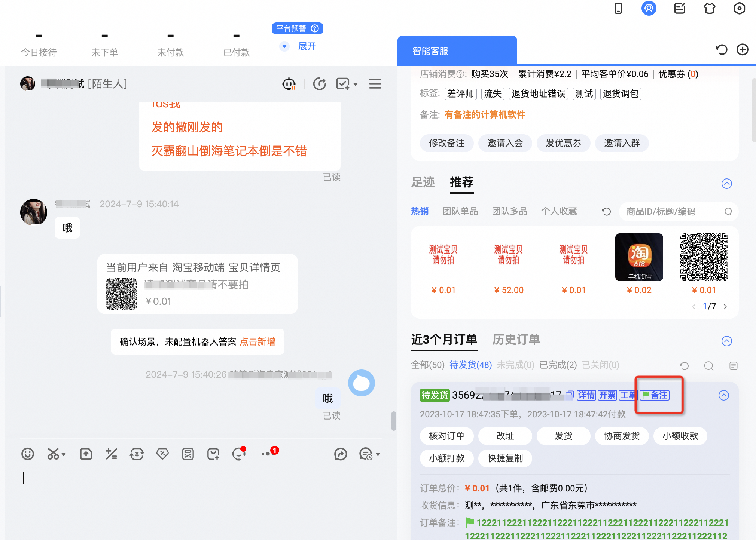Click 点击新增 link
Image resolution: width=756 pixels, height=540 pixels.
257,342
